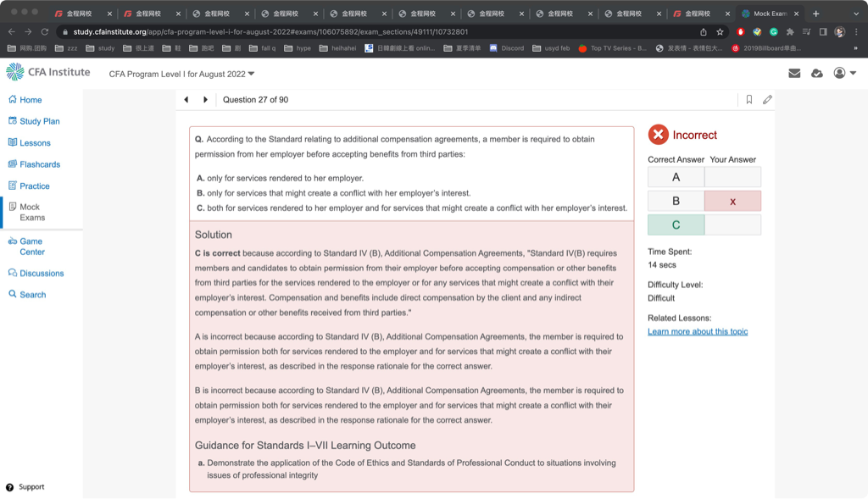This screenshot has width=868, height=499.
Task: Open Flashcards in the sidebar
Action: click(x=34, y=164)
